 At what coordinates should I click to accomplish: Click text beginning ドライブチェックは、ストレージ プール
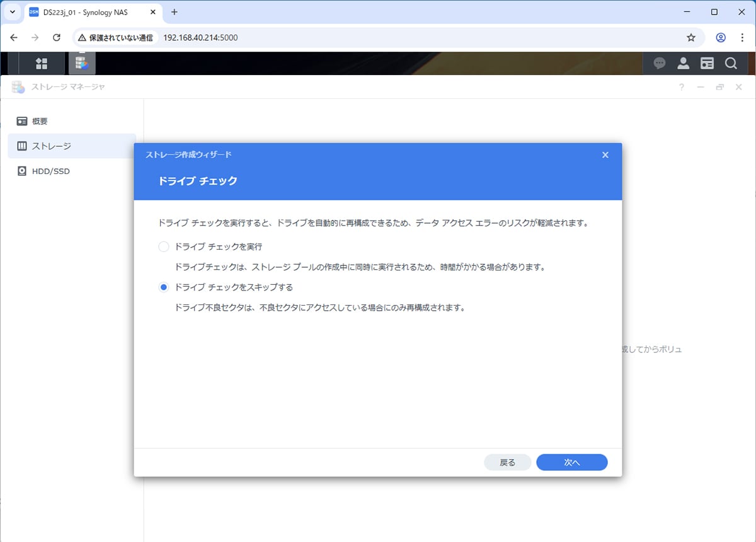point(360,267)
